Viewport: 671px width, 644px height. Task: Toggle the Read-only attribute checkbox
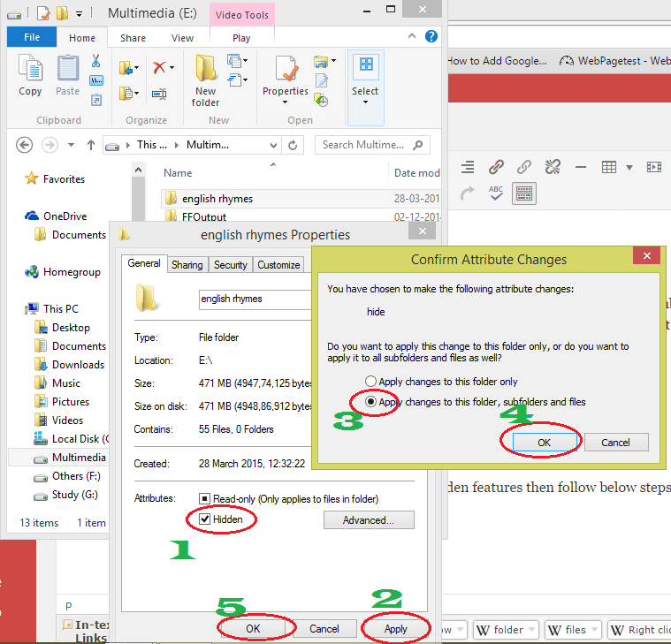click(204, 498)
